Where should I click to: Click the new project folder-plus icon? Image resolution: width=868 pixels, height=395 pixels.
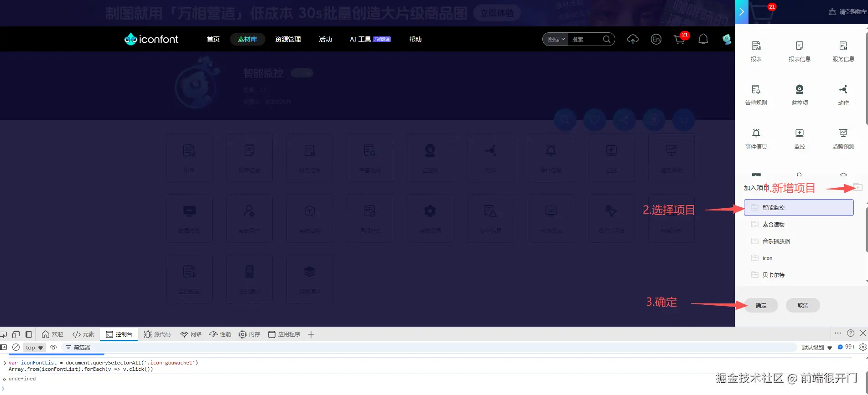[858, 187]
